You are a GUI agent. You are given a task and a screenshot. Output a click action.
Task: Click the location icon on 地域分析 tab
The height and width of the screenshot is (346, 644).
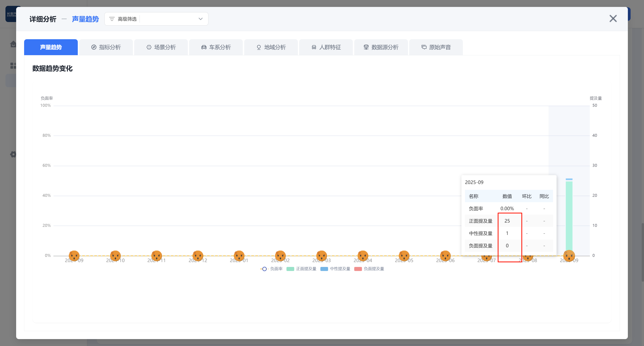pos(259,47)
